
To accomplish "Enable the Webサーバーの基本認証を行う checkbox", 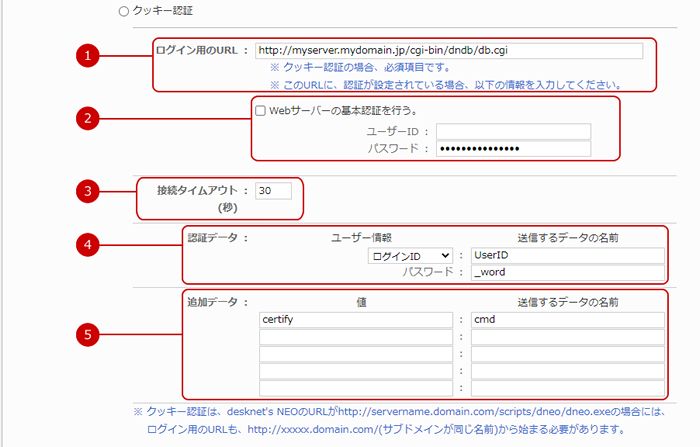I will [261, 111].
